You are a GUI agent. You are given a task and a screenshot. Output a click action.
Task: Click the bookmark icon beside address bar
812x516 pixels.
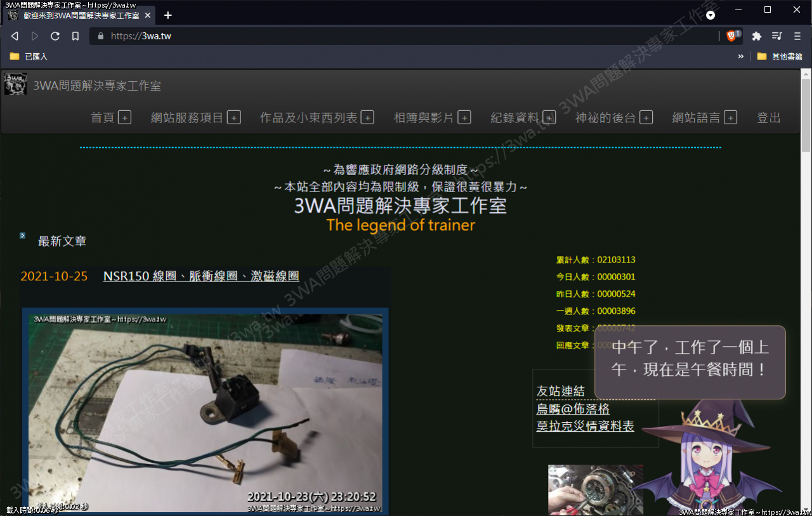pyautogui.click(x=75, y=36)
